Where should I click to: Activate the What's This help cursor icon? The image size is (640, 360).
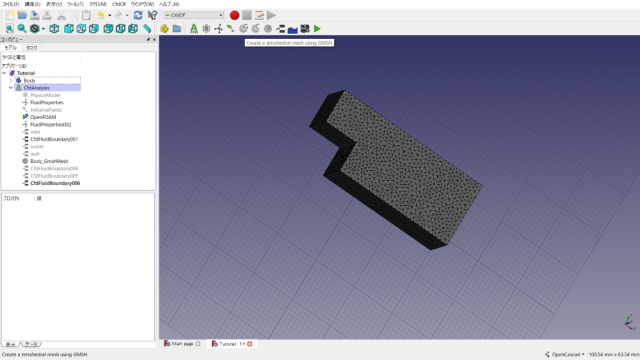coord(152,16)
